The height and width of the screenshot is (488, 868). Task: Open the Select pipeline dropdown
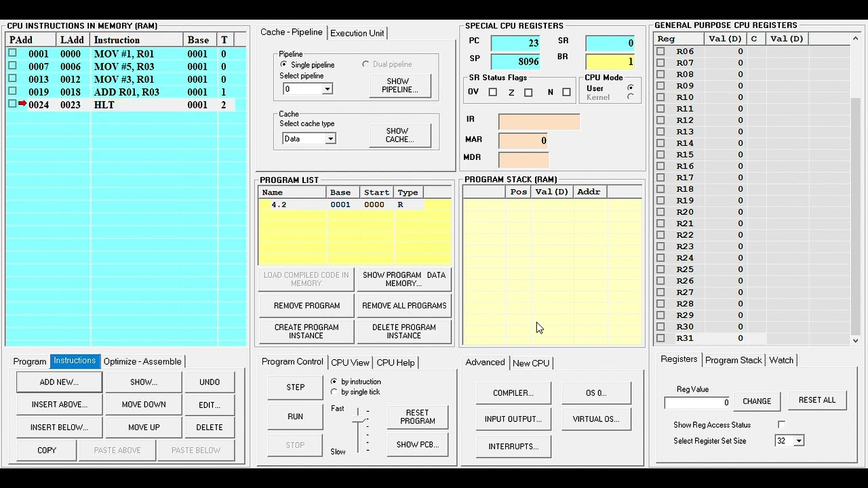[x=327, y=89]
